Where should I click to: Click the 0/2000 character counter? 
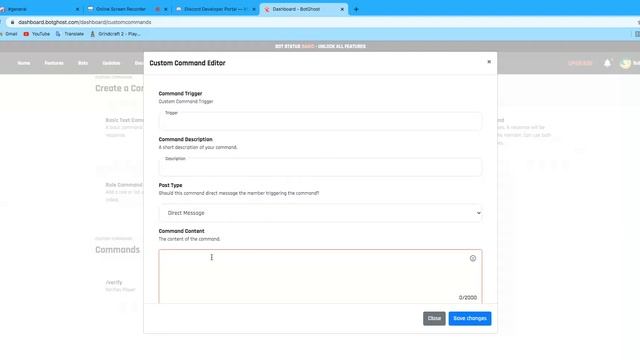pos(468,298)
